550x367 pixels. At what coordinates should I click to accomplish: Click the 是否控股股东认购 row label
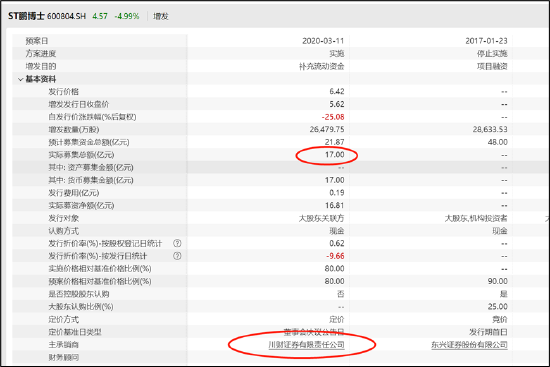pyautogui.click(x=79, y=294)
